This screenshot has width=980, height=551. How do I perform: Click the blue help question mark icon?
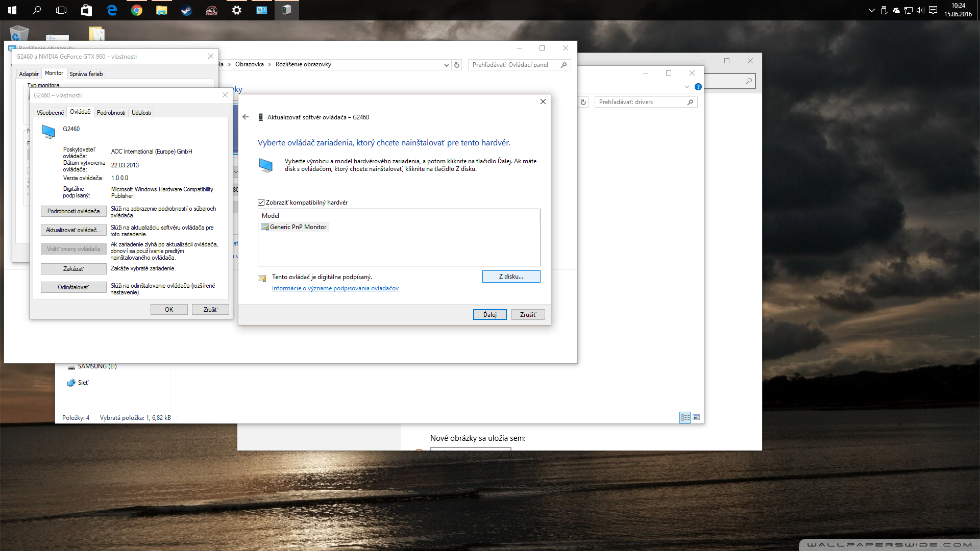coord(698,87)
